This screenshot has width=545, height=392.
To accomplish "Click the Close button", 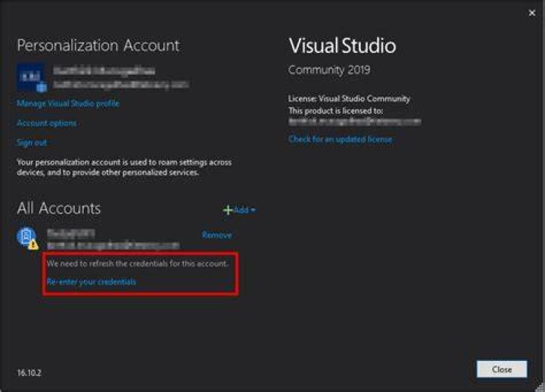I will pyautogui.click(x=502, y=369).
